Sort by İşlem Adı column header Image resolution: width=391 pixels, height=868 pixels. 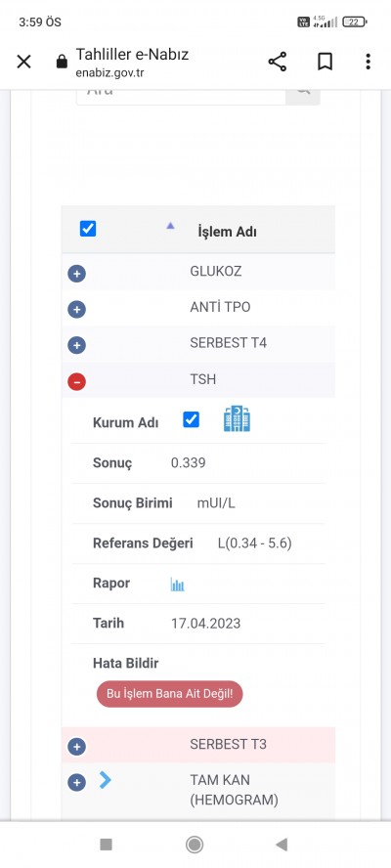227,232
